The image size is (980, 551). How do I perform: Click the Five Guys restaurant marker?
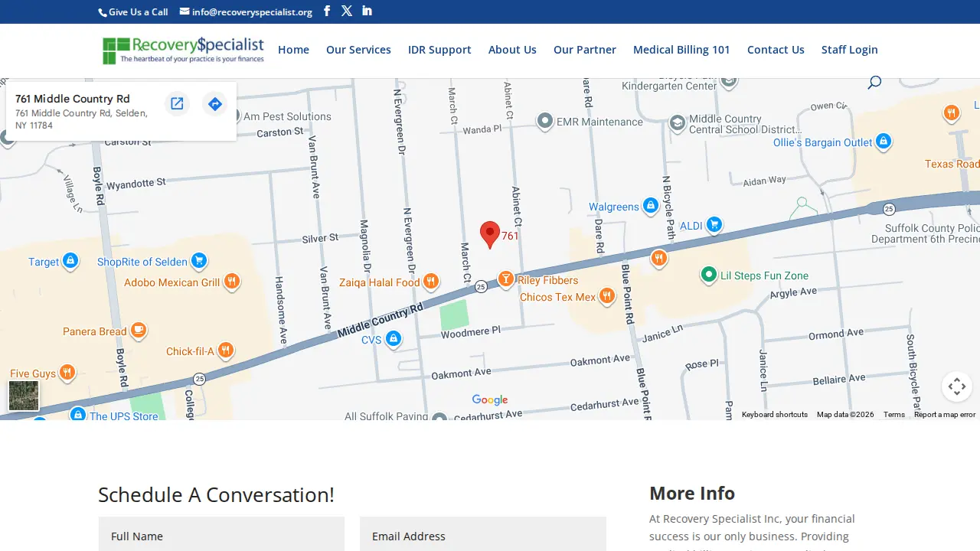67,373
